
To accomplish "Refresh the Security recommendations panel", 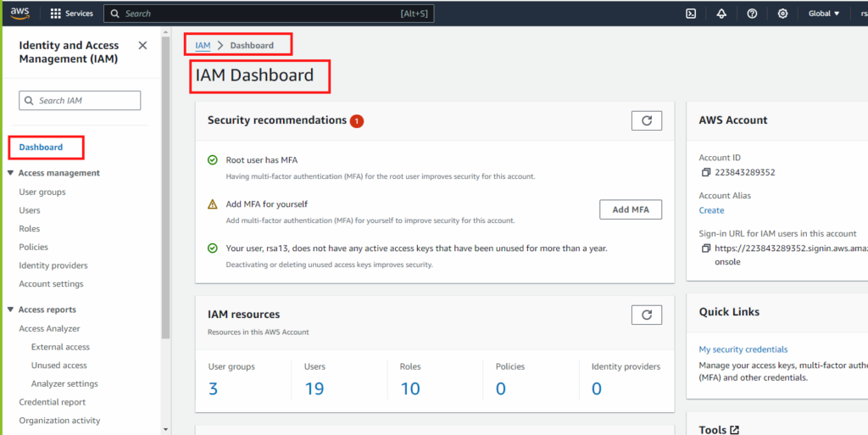I will [x=647, y=120].
